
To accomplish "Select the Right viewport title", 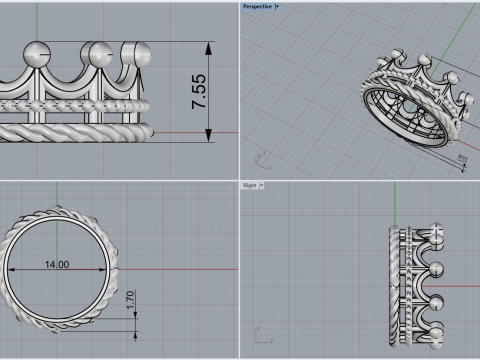I will (x=250, y=185).
